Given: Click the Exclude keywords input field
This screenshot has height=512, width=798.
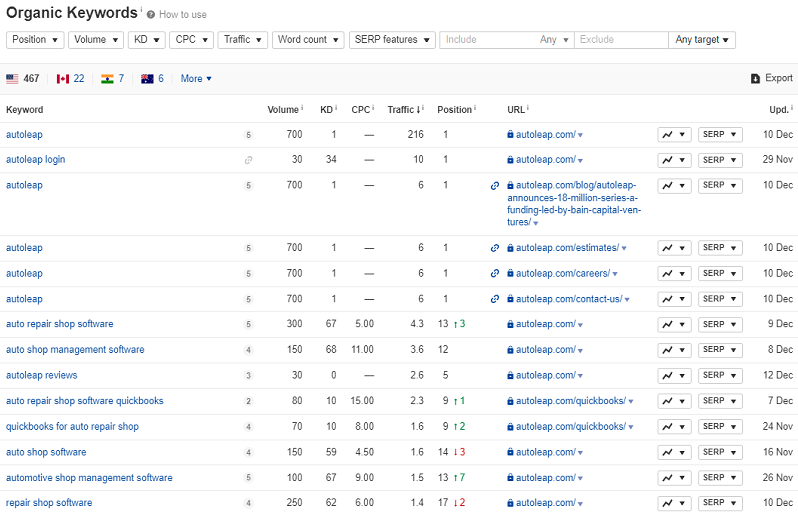Looking at the screenshot, I should coord(621,40).
